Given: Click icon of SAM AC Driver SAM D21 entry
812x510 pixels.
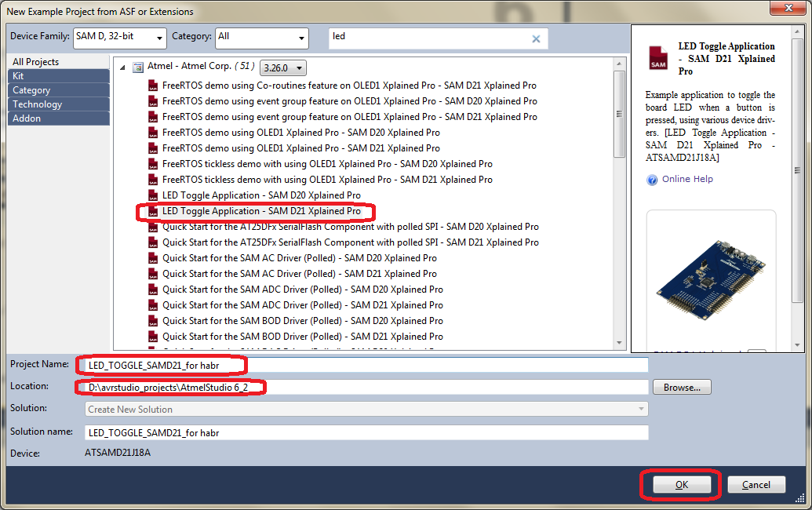Looking at the screenshot, I should point(153,274).
